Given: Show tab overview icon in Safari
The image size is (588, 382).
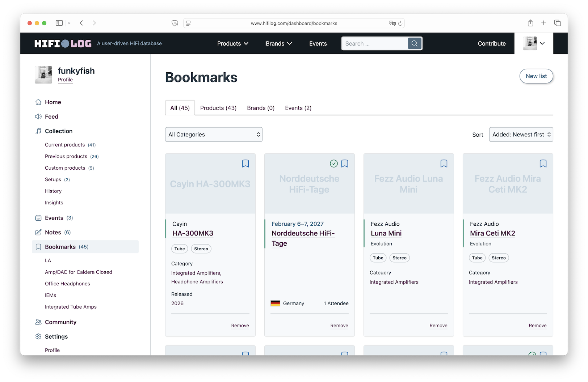Looking at the screenshot, I should 558,23.
